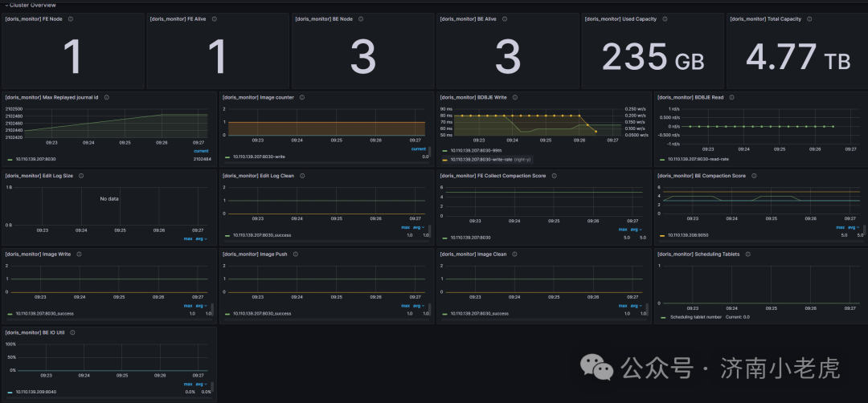
Task: Click green color swatch of 8030-99th series
Action: (x=444, y=151)
